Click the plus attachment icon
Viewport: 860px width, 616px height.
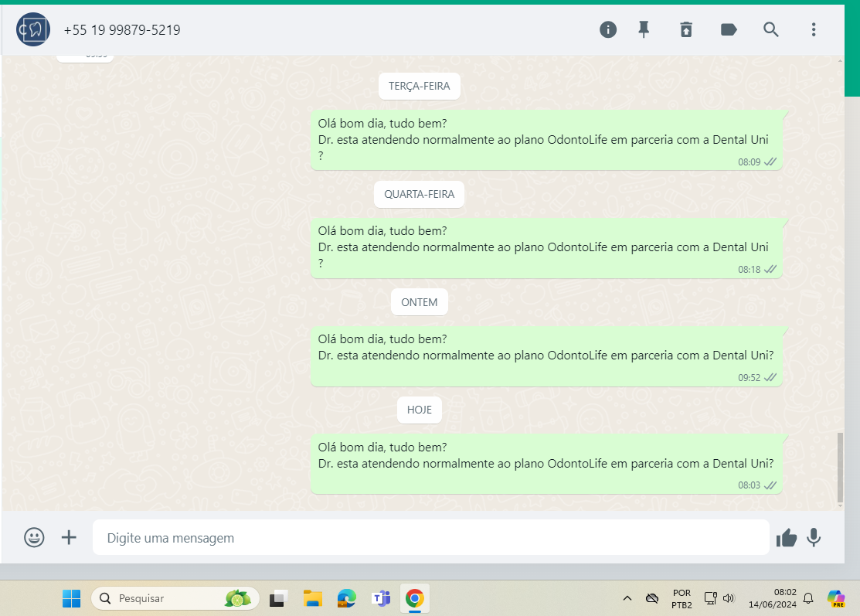click(x=69, y=538)
